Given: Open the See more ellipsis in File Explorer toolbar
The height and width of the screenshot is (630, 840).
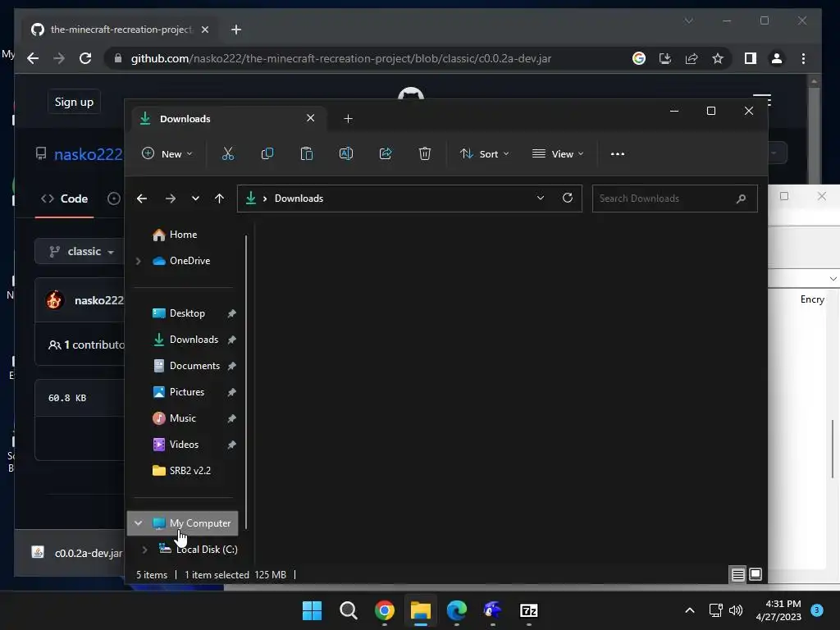Looking at the screenshot, I should 617,153.
